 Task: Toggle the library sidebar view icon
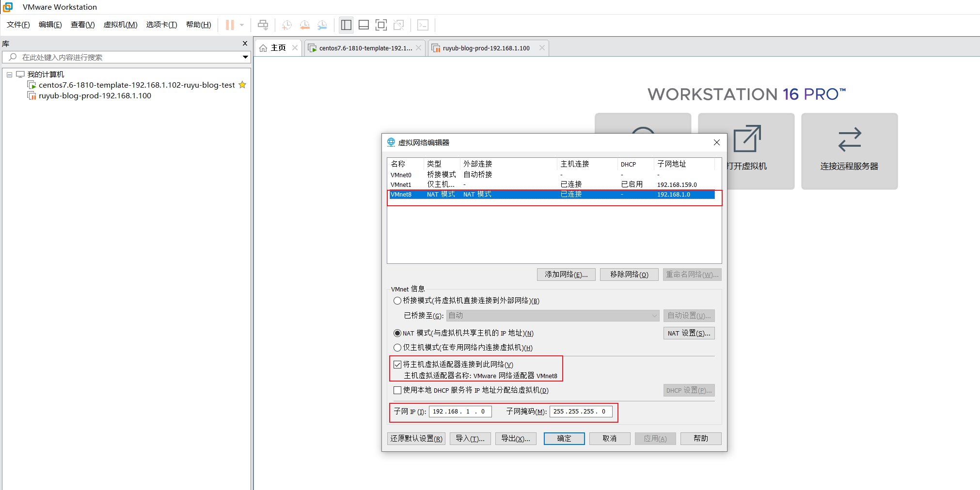(346, 25)
